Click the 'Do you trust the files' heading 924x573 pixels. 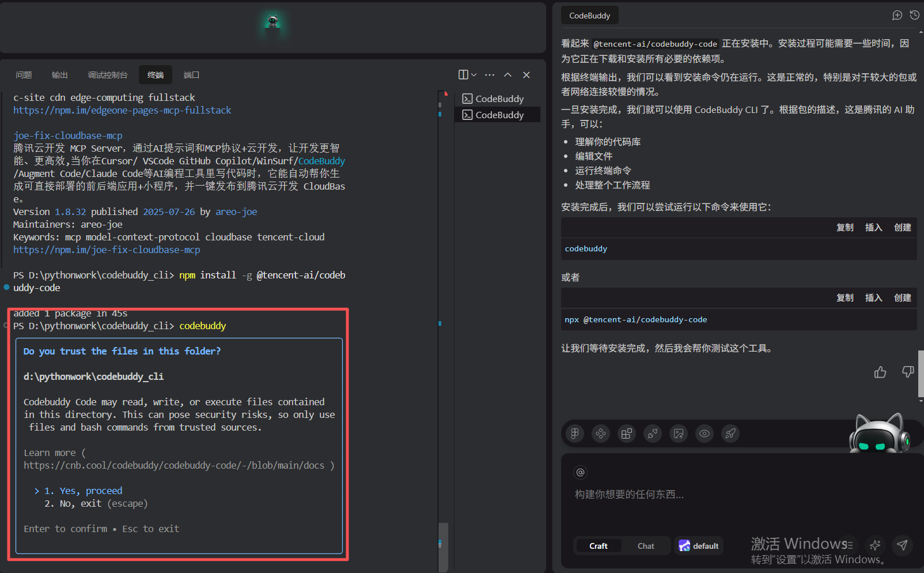(x=122, y=351)
